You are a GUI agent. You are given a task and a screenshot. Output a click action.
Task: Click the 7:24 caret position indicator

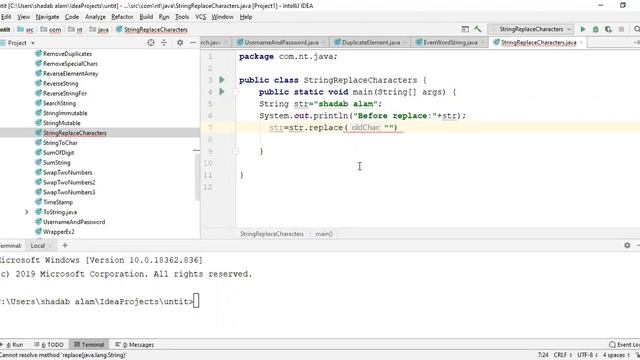pyautogui.click(x=543, y=355)
